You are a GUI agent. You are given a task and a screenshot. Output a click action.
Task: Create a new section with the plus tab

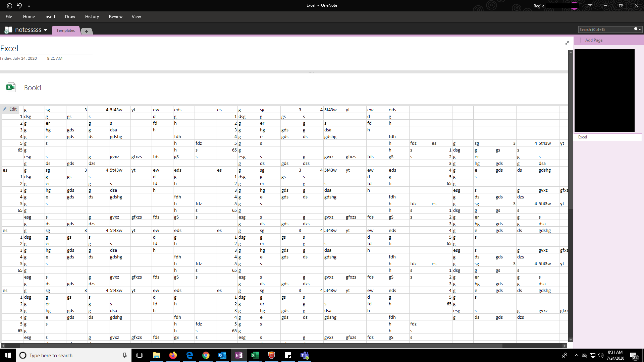87,31
